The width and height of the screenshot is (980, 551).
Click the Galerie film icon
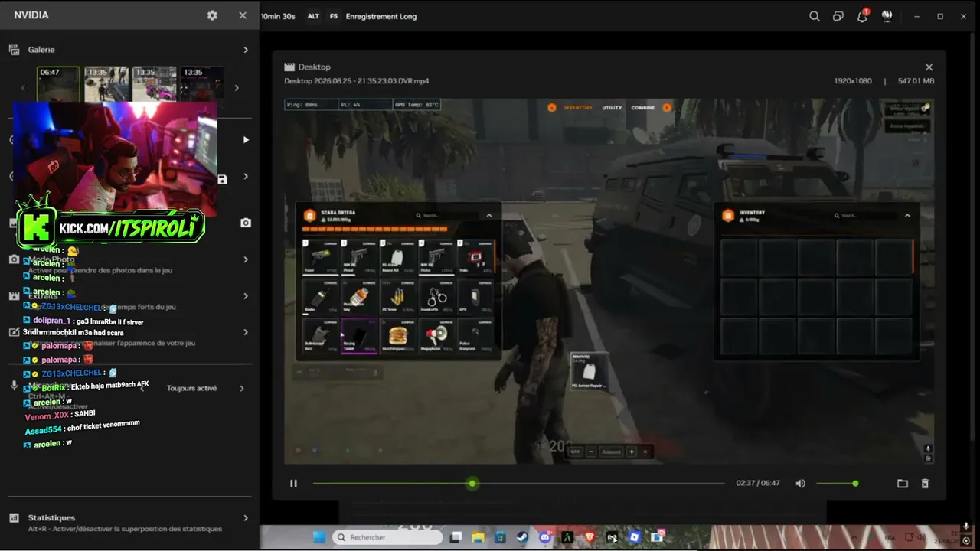click(14, 50)
